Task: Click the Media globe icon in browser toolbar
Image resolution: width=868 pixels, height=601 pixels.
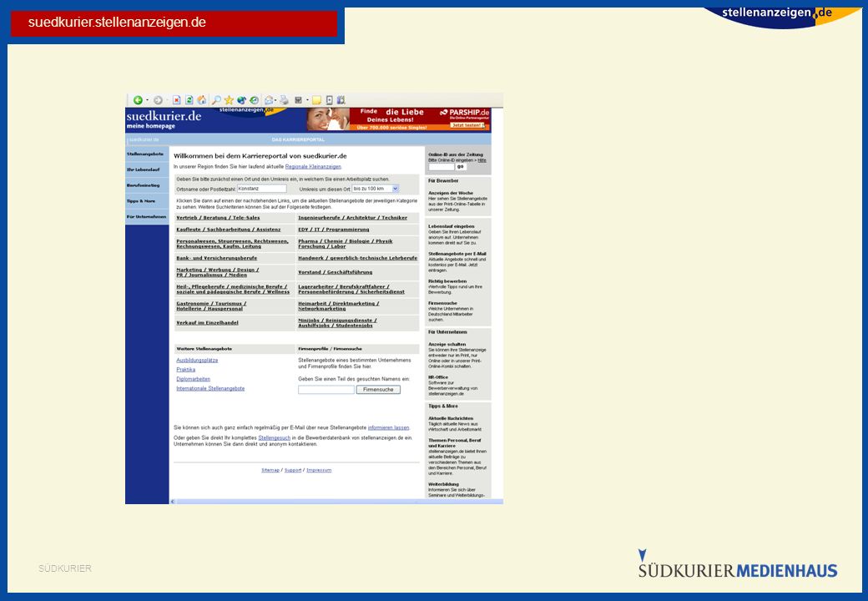Action: [x=241, y=100]
